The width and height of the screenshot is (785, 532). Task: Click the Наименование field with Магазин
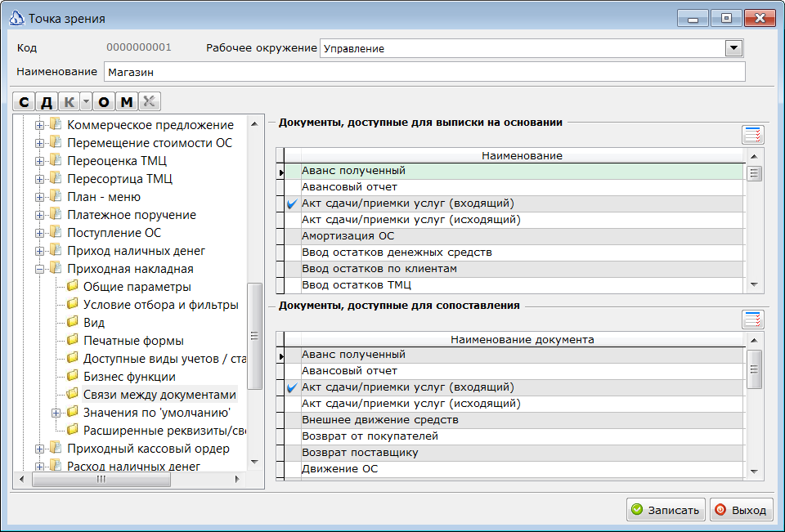point(424,72)
